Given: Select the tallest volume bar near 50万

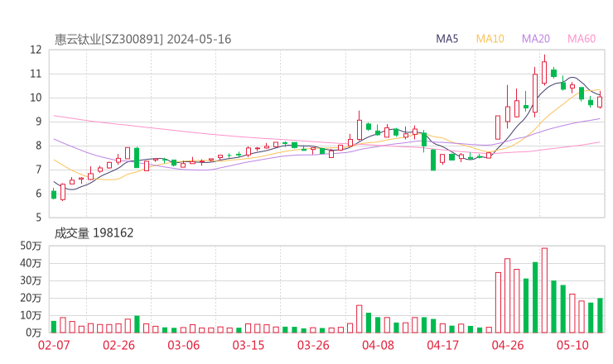Looking at the screenshot, I should [544, 290].
